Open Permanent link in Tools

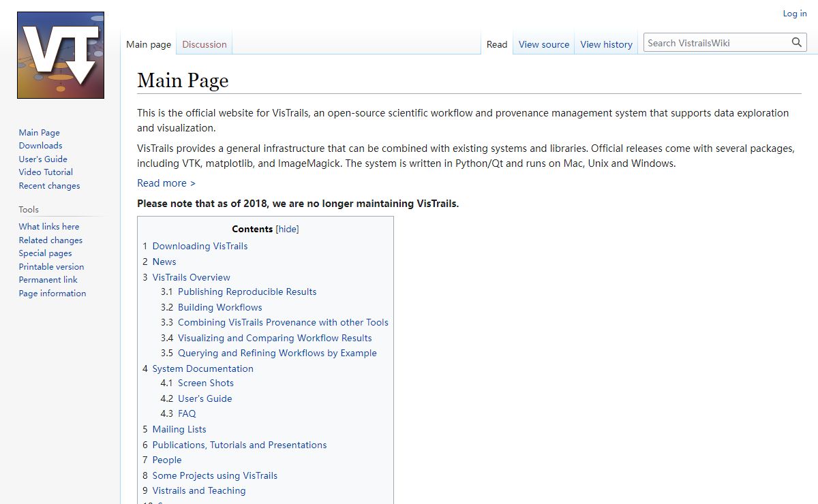click(48, 280)
